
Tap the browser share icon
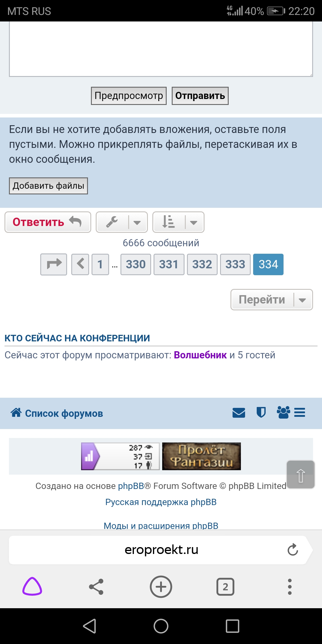coord(96,587)
